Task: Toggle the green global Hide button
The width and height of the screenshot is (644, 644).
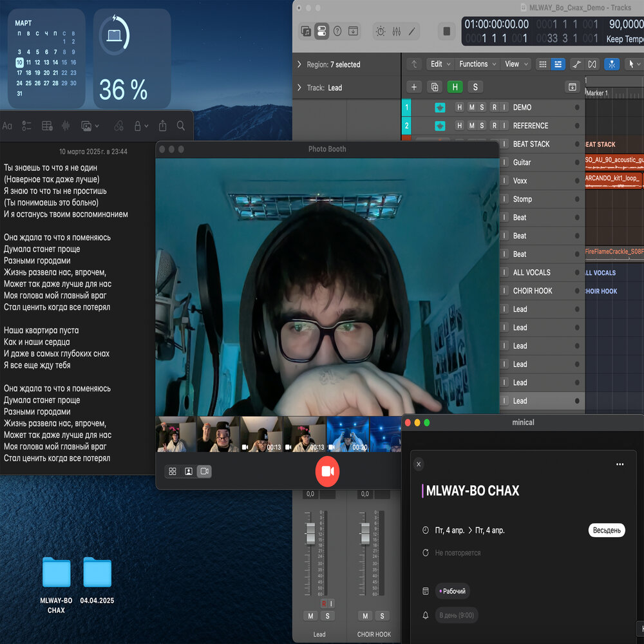Action: [x=455, y=87]
